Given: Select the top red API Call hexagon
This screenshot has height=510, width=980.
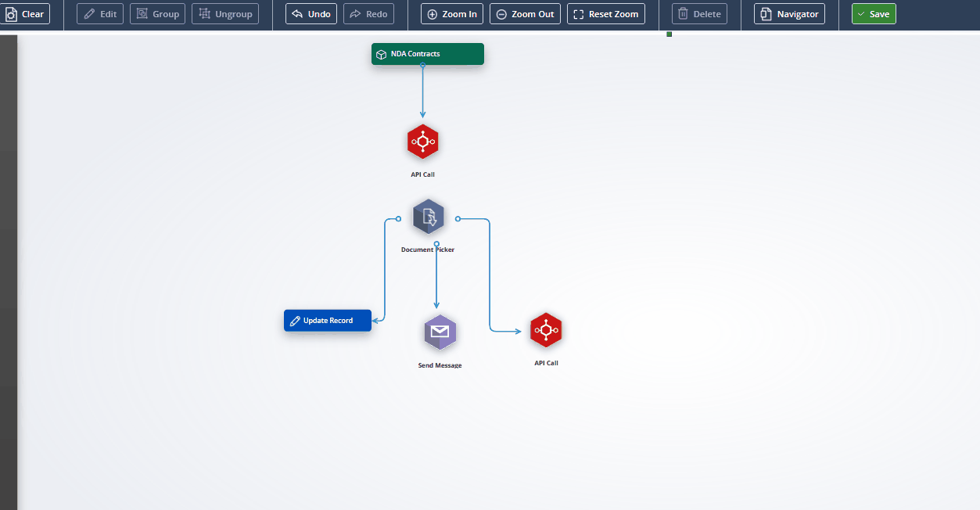Looking at the screenshot, I should (x=423, y=142).
